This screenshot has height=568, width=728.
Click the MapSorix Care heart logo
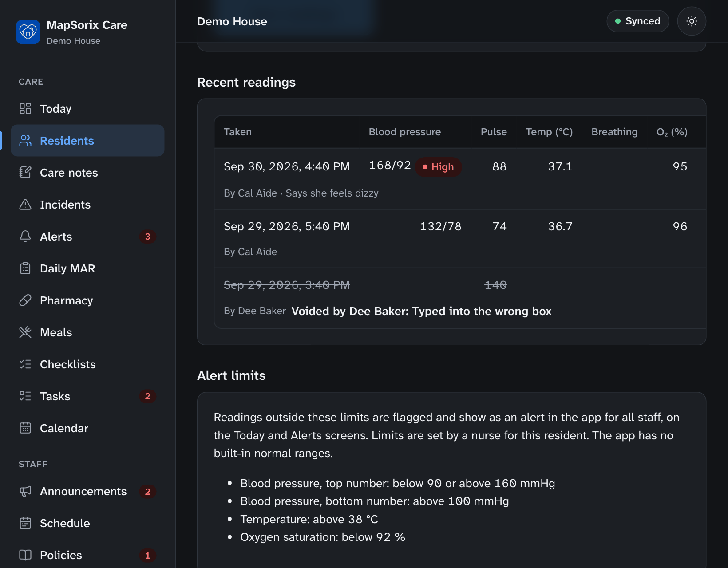click(28, 32)
